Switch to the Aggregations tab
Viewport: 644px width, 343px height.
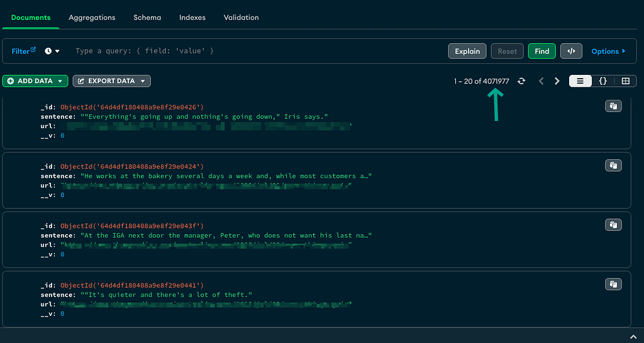[x=92, y=18]
